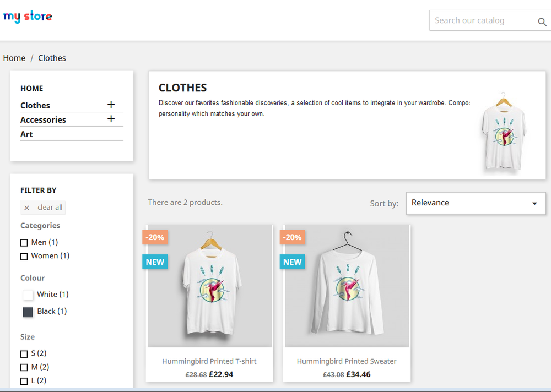Click the £34.46 Sweater price
Image resolution: width=551 pixels, height=392 pixels.
[x=359, y=374]
